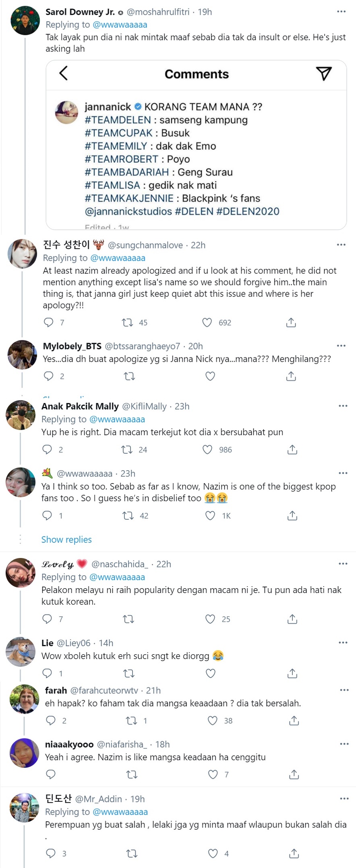
Task: Like the tweet by @sungchanmalove
Action: [x=207, y=322]
